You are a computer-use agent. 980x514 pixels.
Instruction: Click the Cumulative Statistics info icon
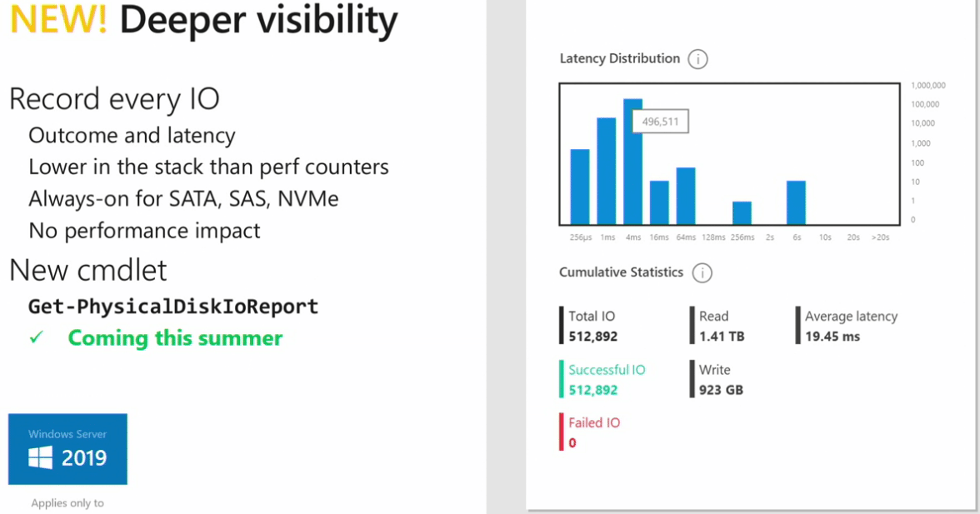click(702, 273)
